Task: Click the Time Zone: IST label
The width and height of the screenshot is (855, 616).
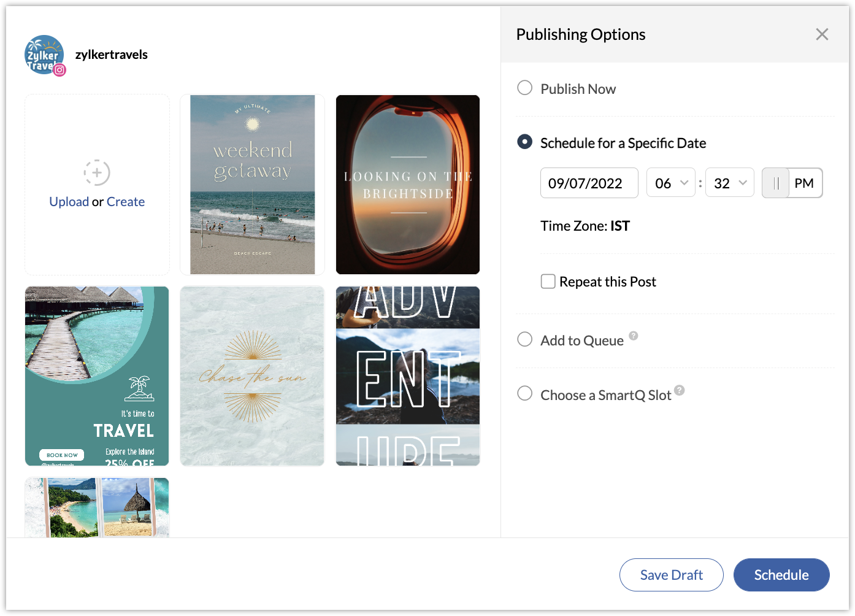Action: (x=585, y=226)
